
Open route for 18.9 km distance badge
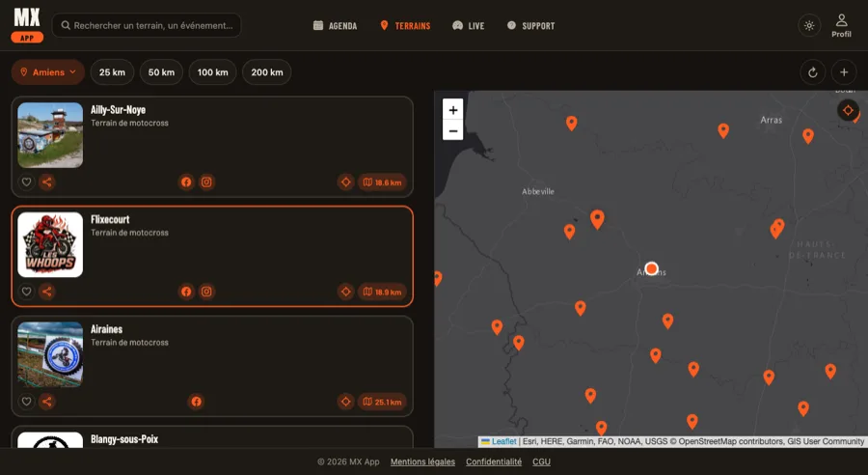[382, 293]
